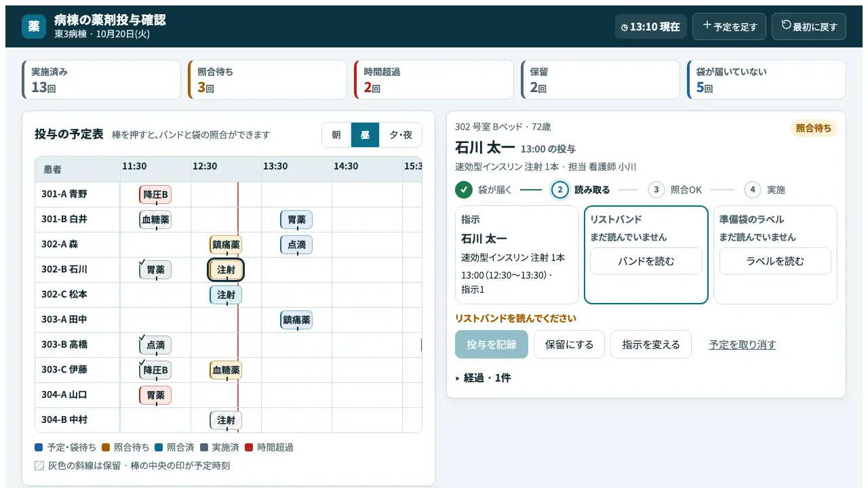This screenshot has height=488, width=868.
Task: Click the 保留 2回 summary card
Action: coord(600,80)
